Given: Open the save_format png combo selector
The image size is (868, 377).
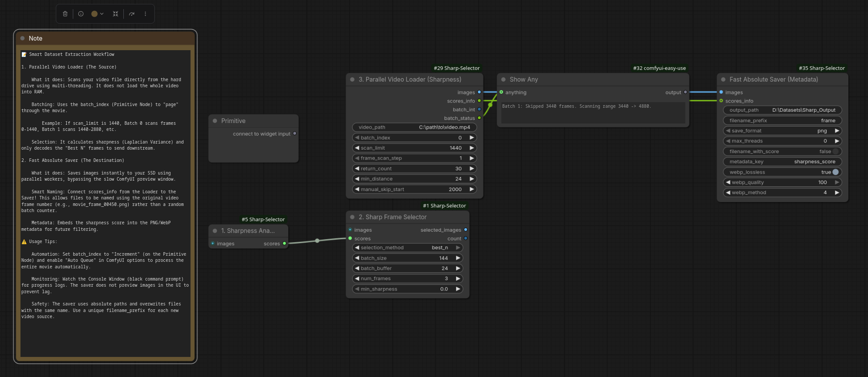Looking at the screenshot, I should point(782,131).
